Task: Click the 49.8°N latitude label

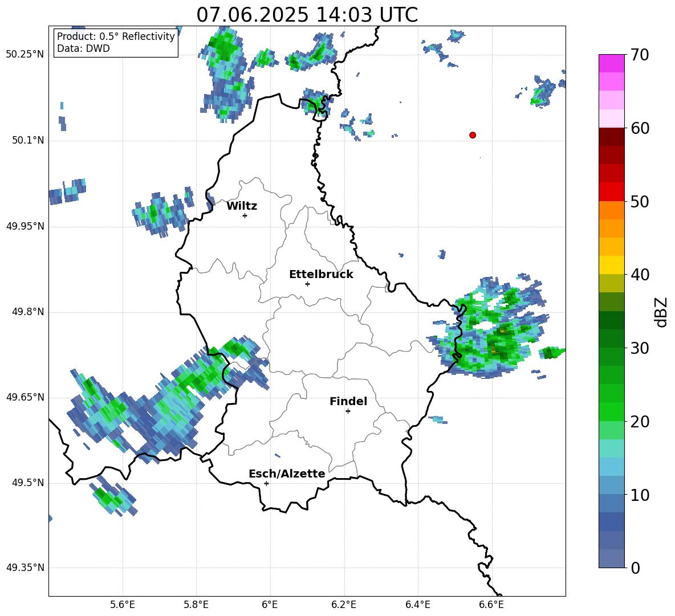Action: pos(28,312)
